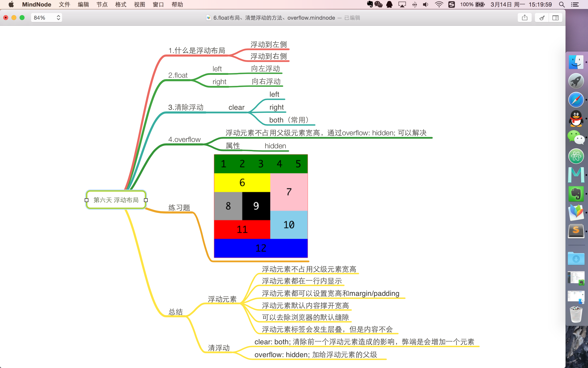Select the hidden node
The image size is (588, 368).
[x=275, y=146]
